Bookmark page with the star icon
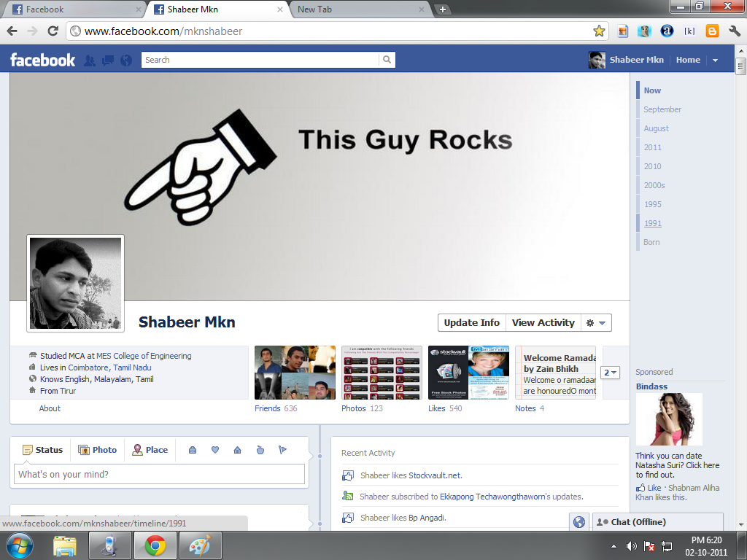This screenshot has height=560, width=747. (x=599, y=31)
